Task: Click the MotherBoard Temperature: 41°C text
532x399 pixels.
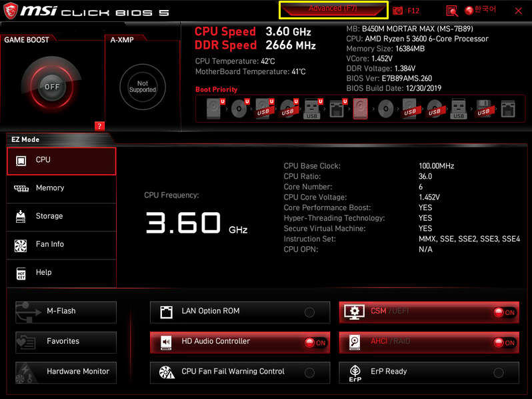Action: (251, 71)
